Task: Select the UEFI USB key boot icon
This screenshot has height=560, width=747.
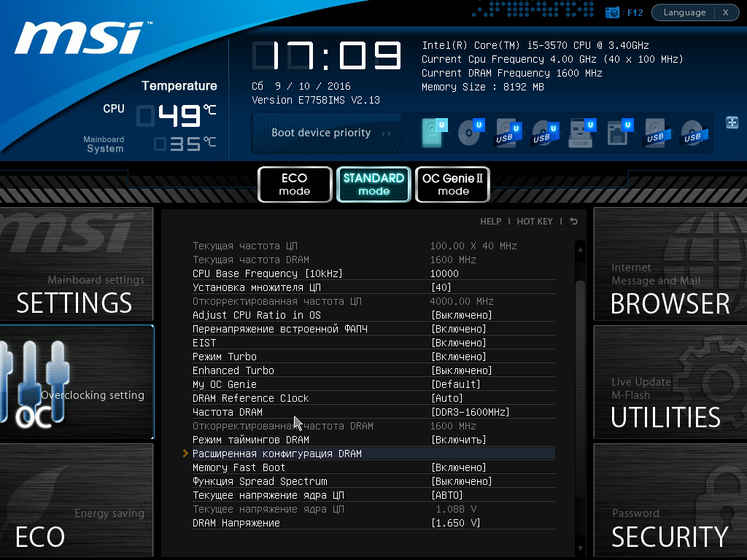Action: point(583,133)
